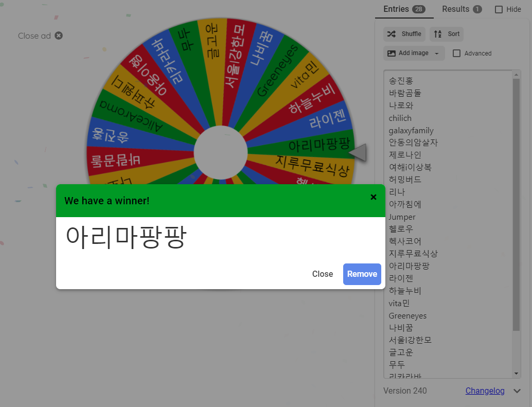532x407 pixels.
Task: Click entry 허밍버드 in the list
Action: (405, 180)
